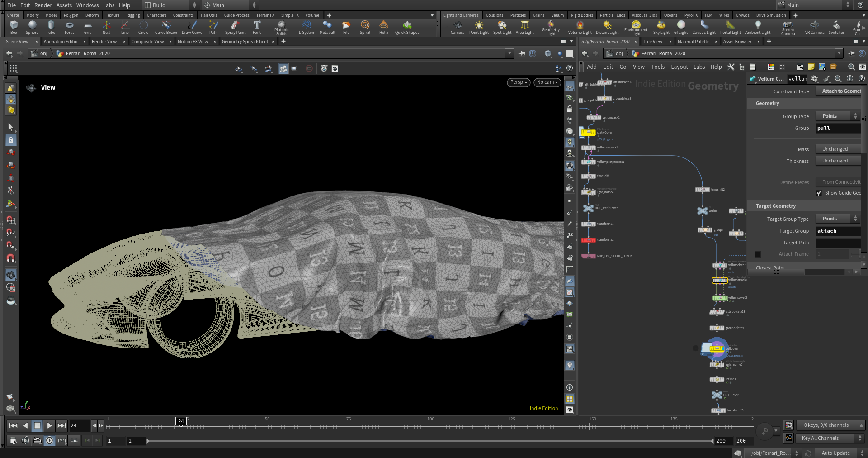Screen dimensions: 868x458
Task: Open the Persp viewport dropdown
Action: [x=519, y=82]
